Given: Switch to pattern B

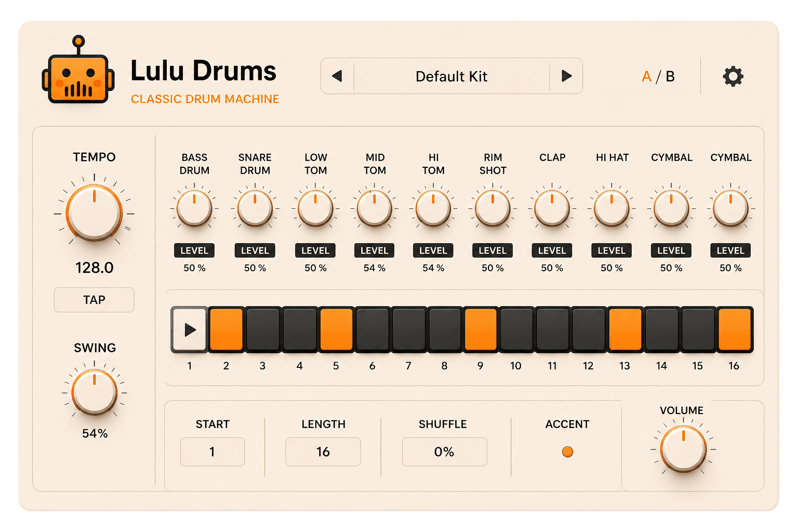Looking at the screenshot, I should pyautogui.click(x=670, y=76).
